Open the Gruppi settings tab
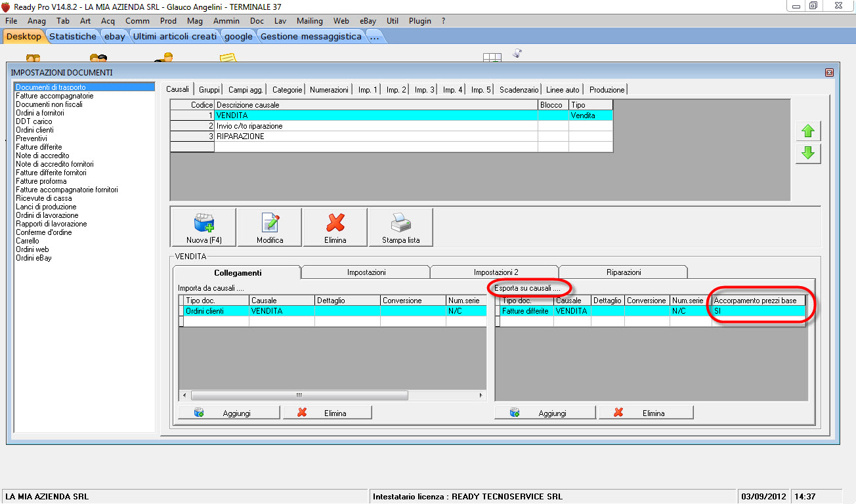This screenshot has height=504, width=856. click(209, 89)
